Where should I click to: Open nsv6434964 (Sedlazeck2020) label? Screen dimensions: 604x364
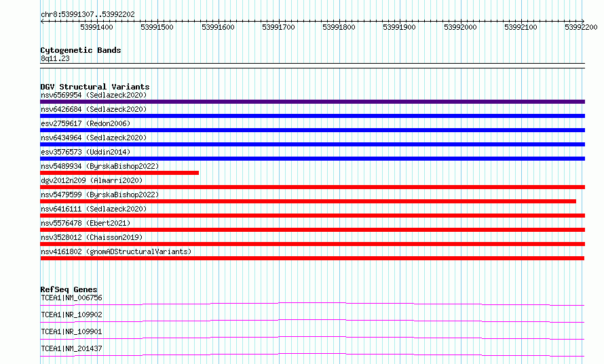click(x=94, y=138)
